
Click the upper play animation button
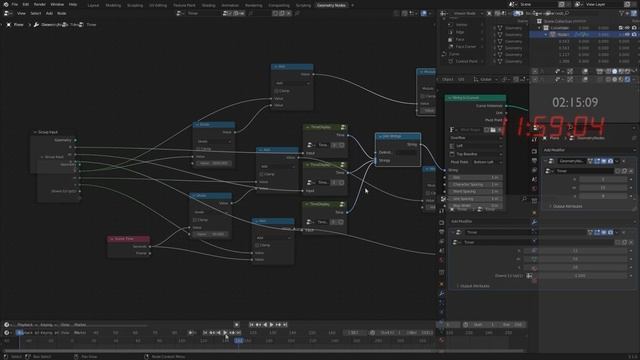[x=272, y=324]
